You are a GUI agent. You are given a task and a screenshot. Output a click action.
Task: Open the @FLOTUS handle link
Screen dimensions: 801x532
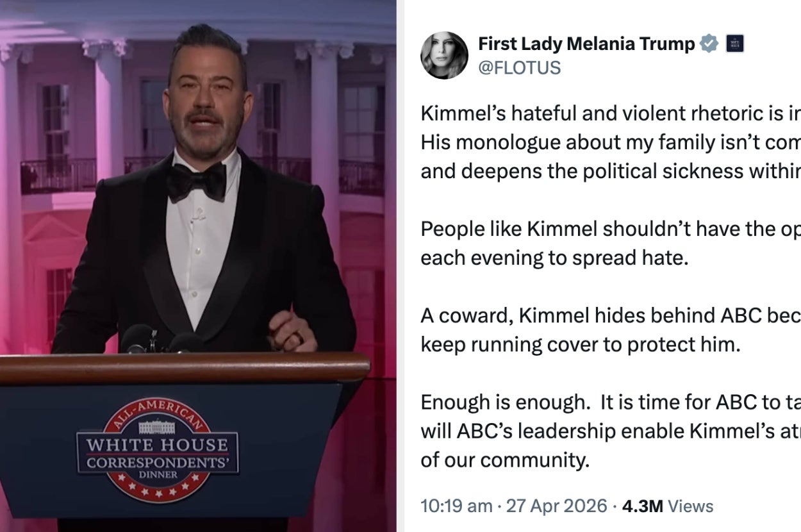coord(519,67)
